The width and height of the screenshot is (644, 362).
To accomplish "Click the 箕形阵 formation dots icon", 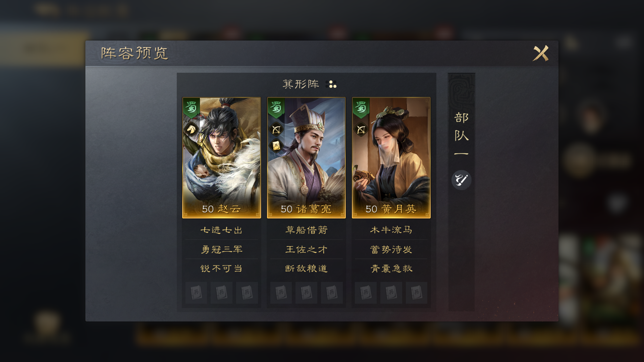I will (331, 84).
